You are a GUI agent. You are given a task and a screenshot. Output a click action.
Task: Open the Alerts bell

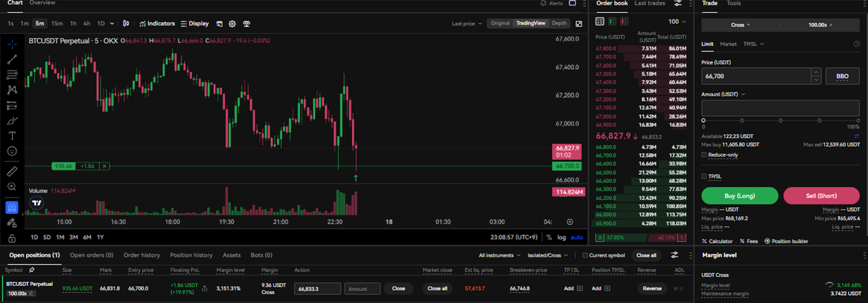coord(552,3)
